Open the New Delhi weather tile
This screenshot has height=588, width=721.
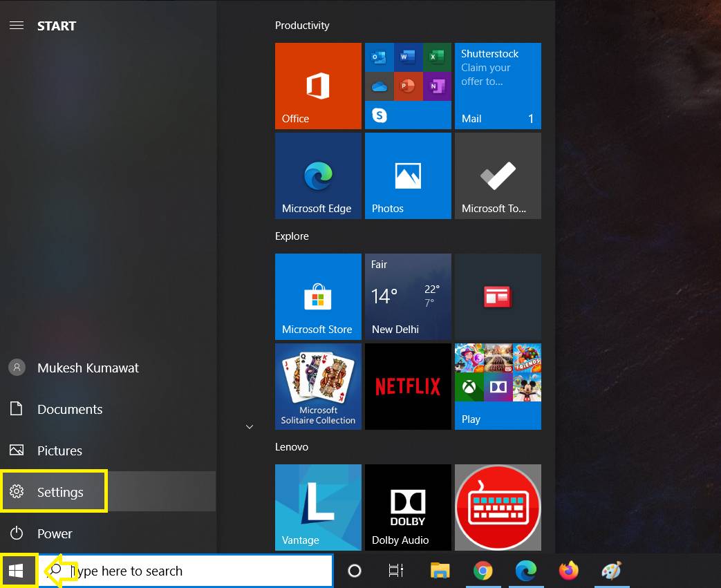(x=409, y=296)
